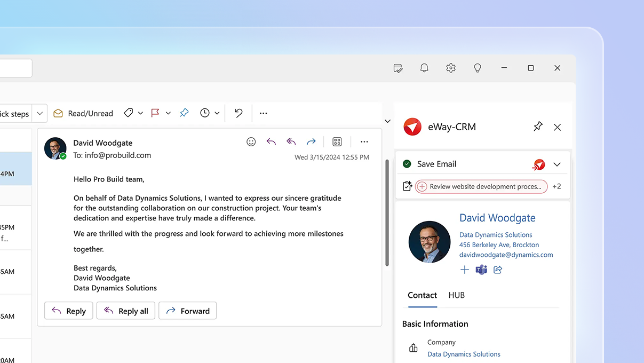Add a contact using the plus icon

click(x=464, y=270)
